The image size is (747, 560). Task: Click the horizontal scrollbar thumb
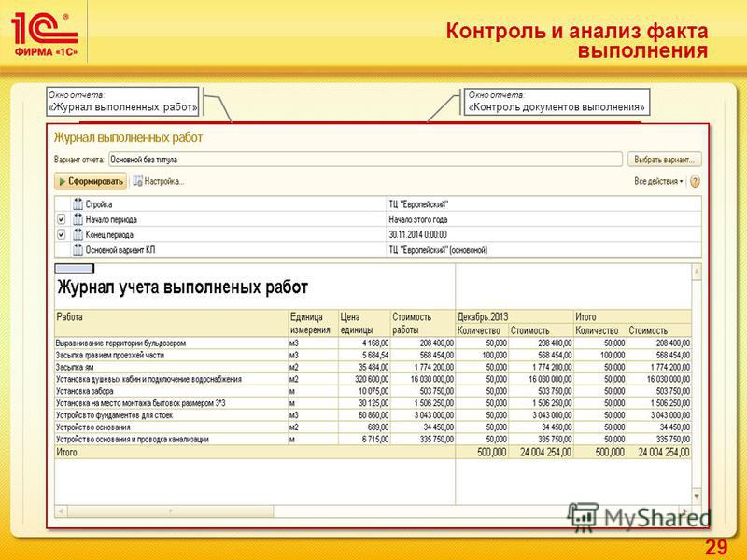[x=171, y=511]
